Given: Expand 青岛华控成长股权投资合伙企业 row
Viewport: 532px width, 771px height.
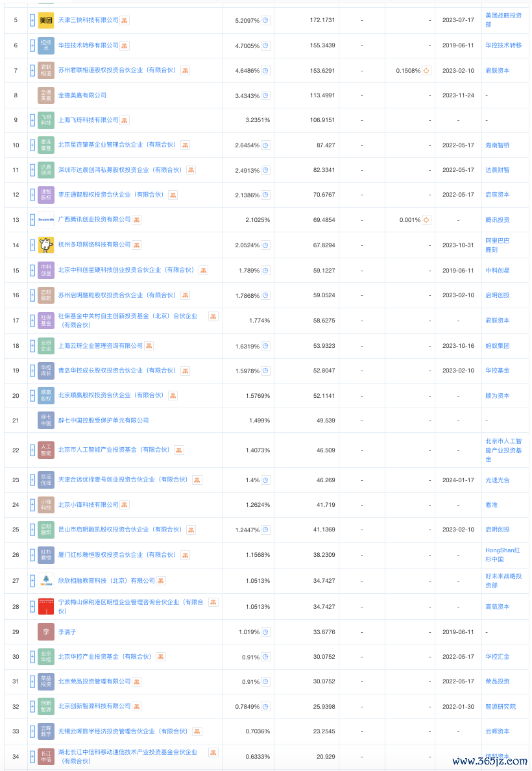Looking at the screenshot, I should (x=32, y=371).
